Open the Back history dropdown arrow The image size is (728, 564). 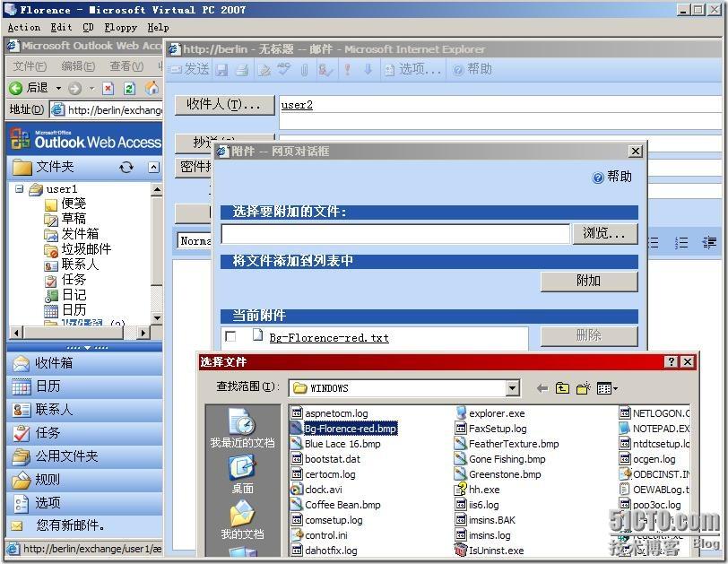pos(58,88)
